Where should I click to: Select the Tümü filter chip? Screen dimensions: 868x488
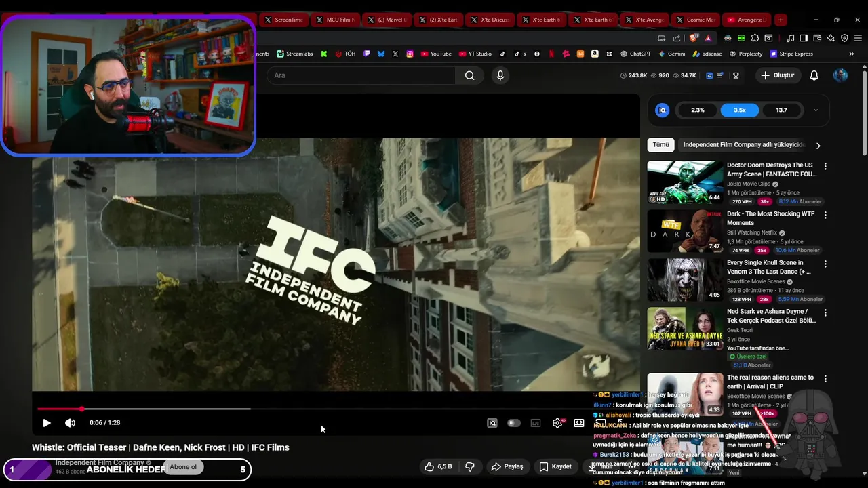pos(660,144)
